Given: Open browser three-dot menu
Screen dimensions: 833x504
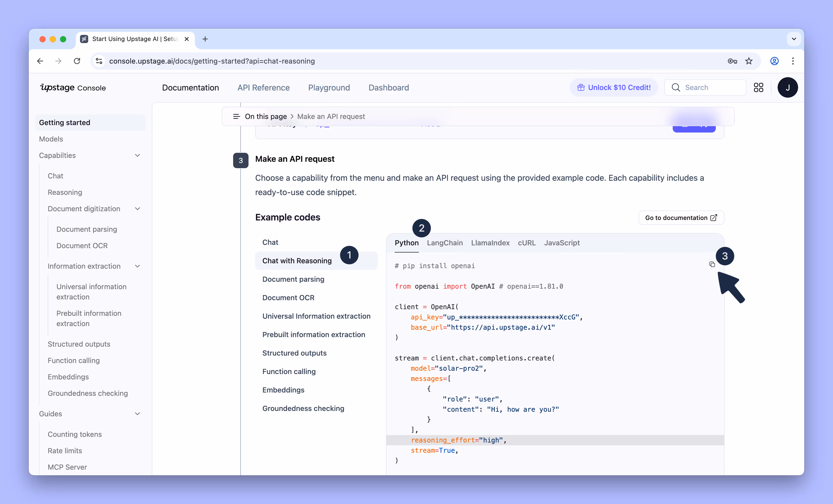Looking at the screenshot, I should tap(793, 61).
